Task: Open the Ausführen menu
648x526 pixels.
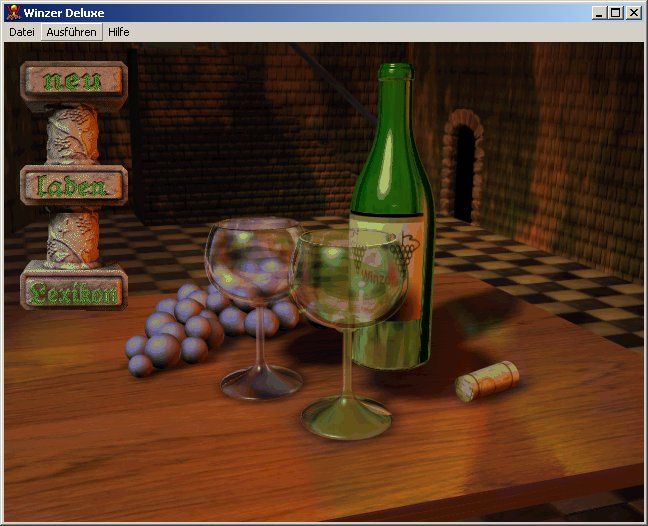Action: pos(71,32)
